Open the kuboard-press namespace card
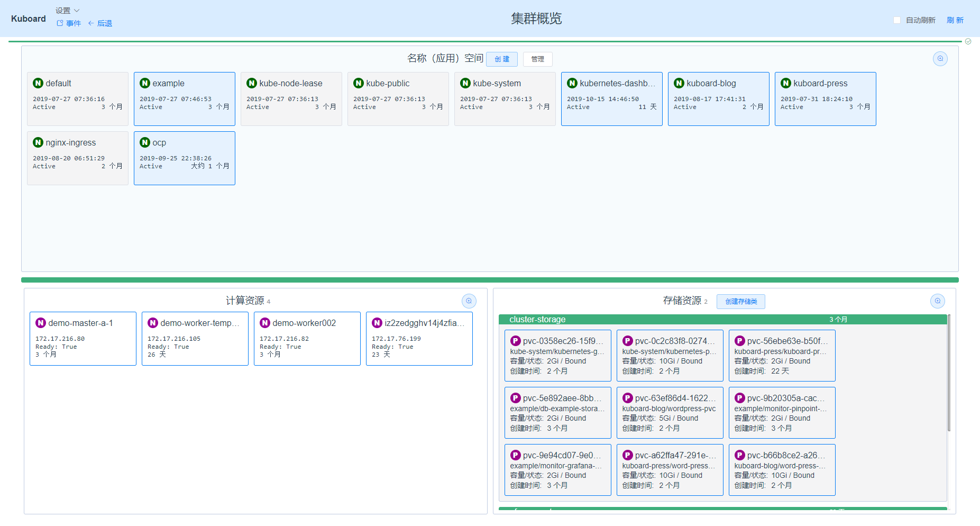Image resolution: width=980 pixels, height=526 pixels. pos(825,98)
